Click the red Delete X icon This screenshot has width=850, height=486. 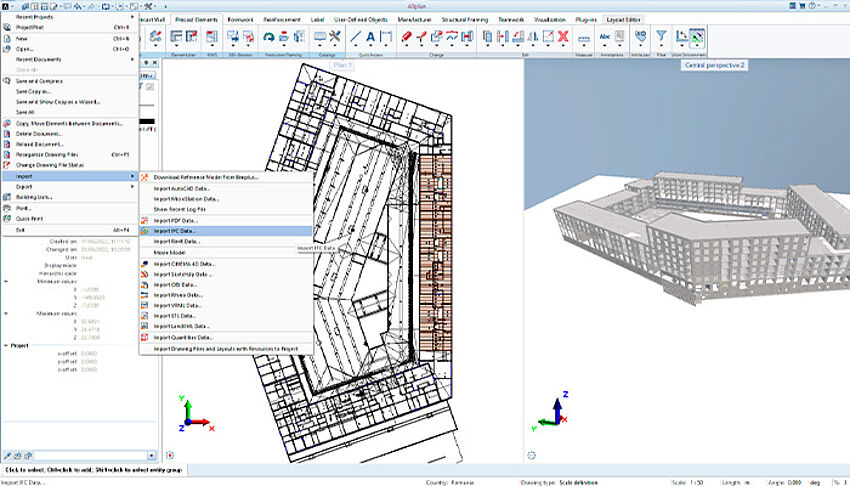pos(563,37)
